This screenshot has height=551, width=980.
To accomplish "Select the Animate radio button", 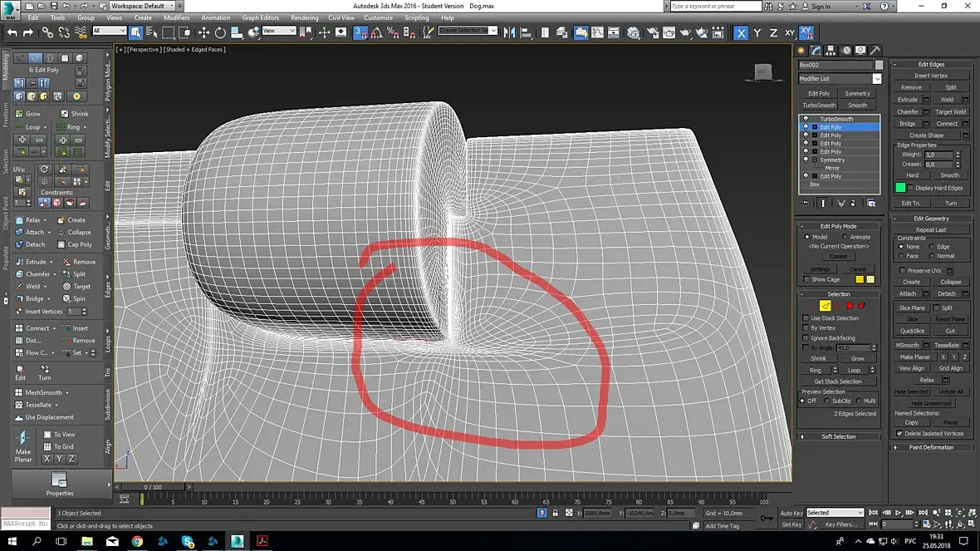I will [845, 237].
